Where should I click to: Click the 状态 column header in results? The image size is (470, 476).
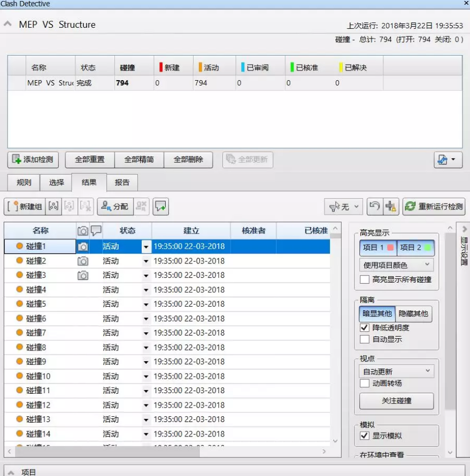[x=127, y=231]
